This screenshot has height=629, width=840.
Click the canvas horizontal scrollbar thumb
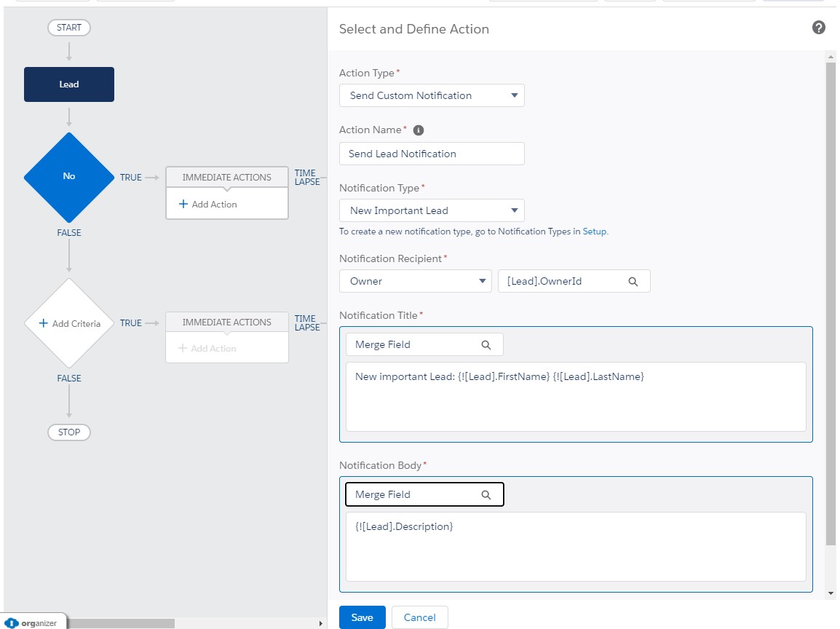121,624
